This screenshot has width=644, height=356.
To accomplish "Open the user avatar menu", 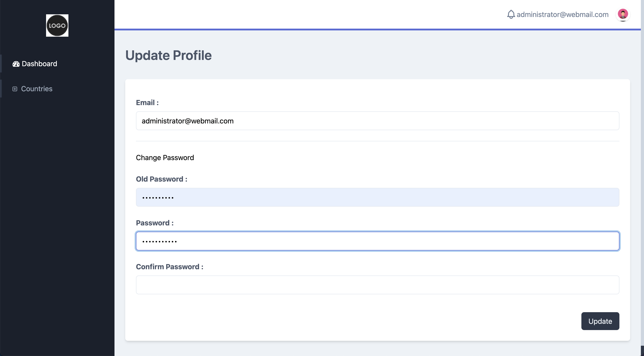I will click(623, 14).
